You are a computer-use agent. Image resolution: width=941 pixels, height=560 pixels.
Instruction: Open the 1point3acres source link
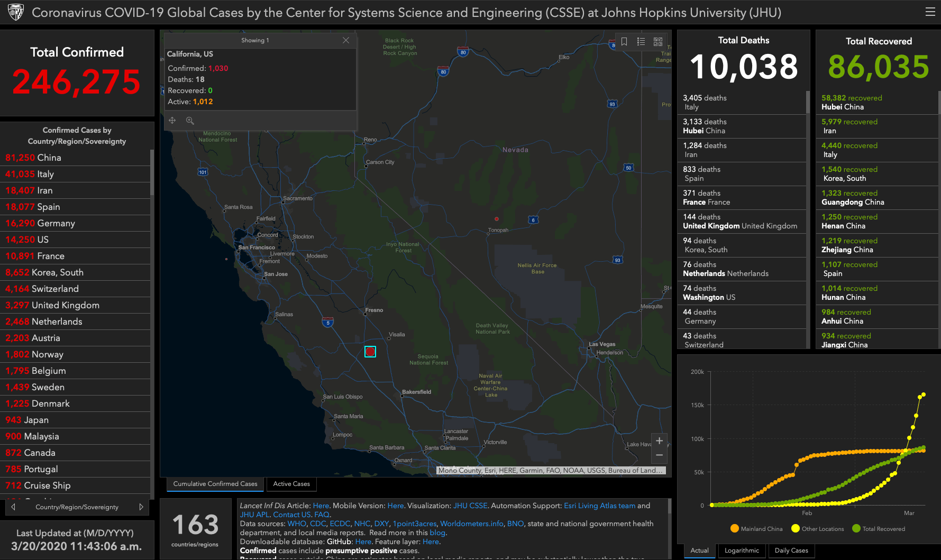(415, 524)
